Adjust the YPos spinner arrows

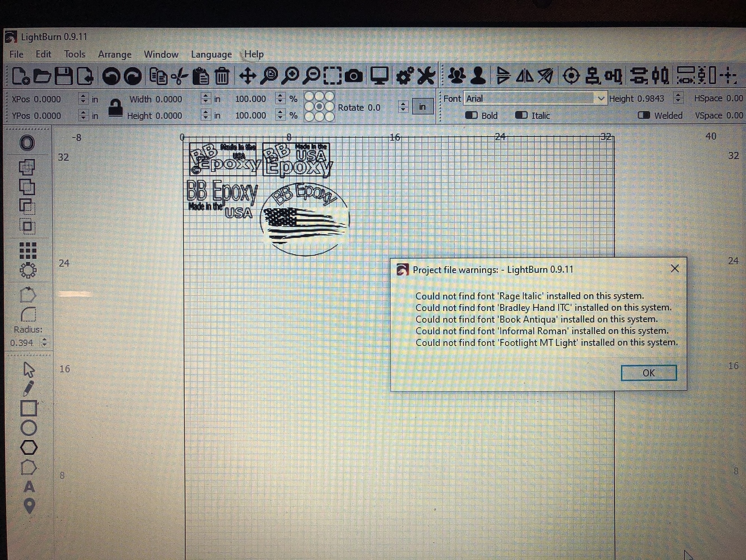point(83,115)
